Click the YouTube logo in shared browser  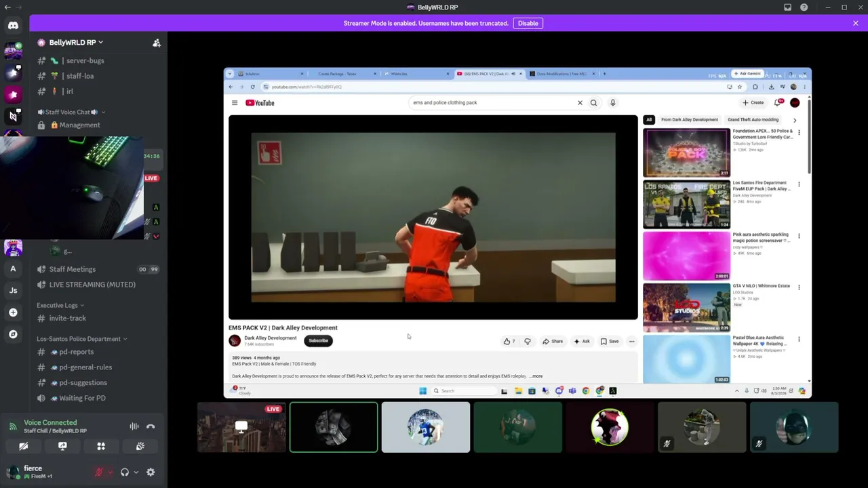click(260, 103)
